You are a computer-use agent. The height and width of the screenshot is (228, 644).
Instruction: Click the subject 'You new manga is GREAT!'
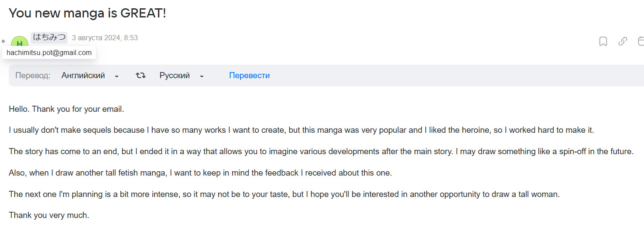[x=87, y=13]
